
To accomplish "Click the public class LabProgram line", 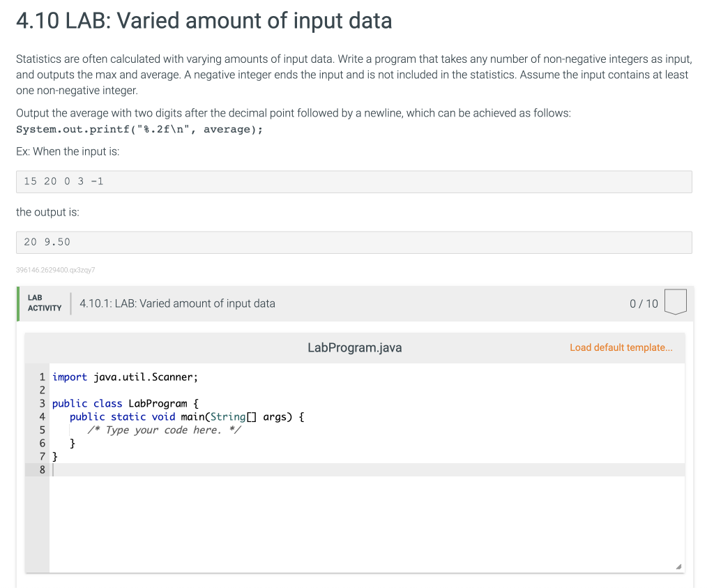I will click(126, 404).
